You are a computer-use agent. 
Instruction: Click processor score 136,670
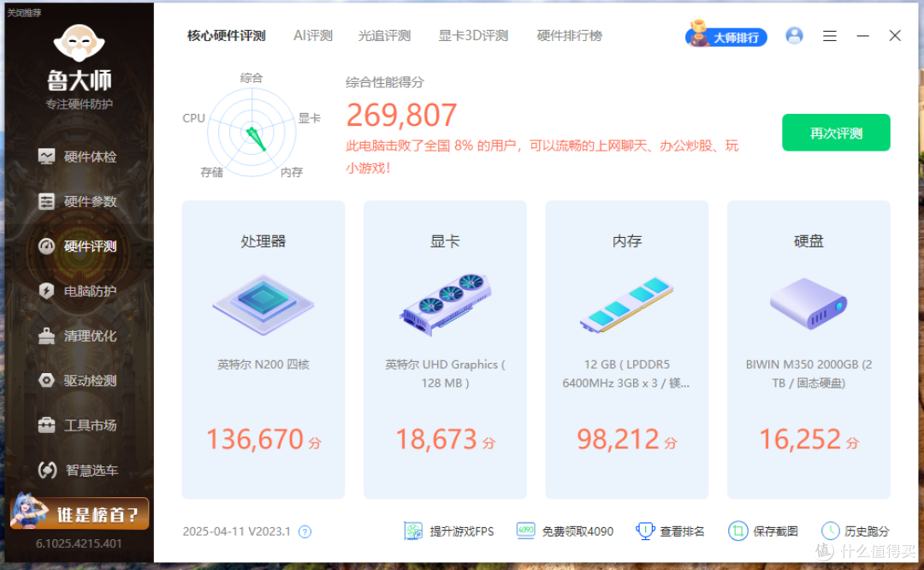click(x=255, y=439)
